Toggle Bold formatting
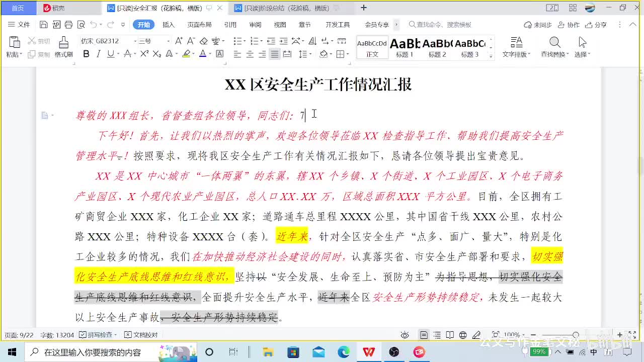 (86, 54)
